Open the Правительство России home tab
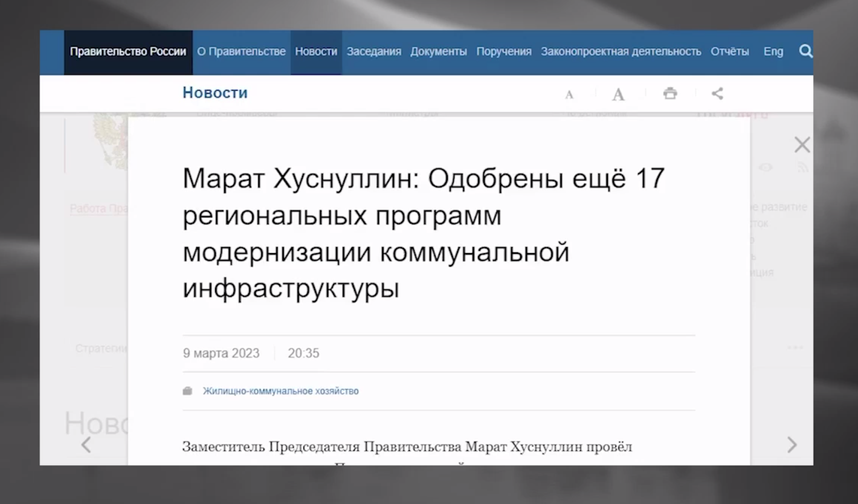The image size is (858, 504). pos(128,52)
